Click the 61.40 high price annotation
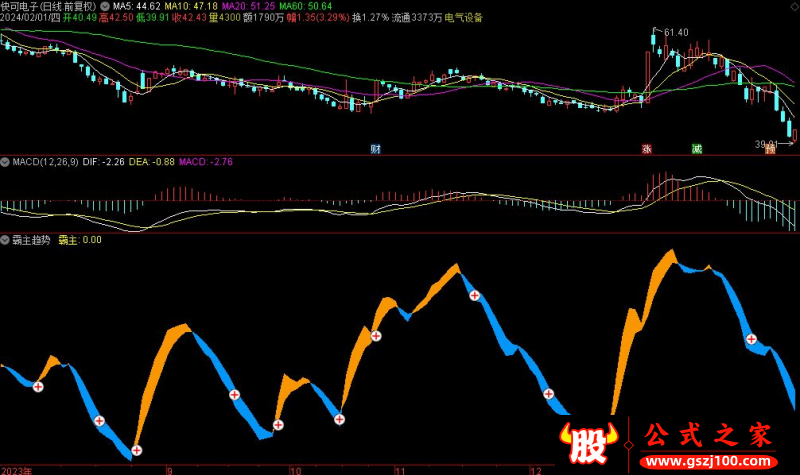 tap(676, 33)
